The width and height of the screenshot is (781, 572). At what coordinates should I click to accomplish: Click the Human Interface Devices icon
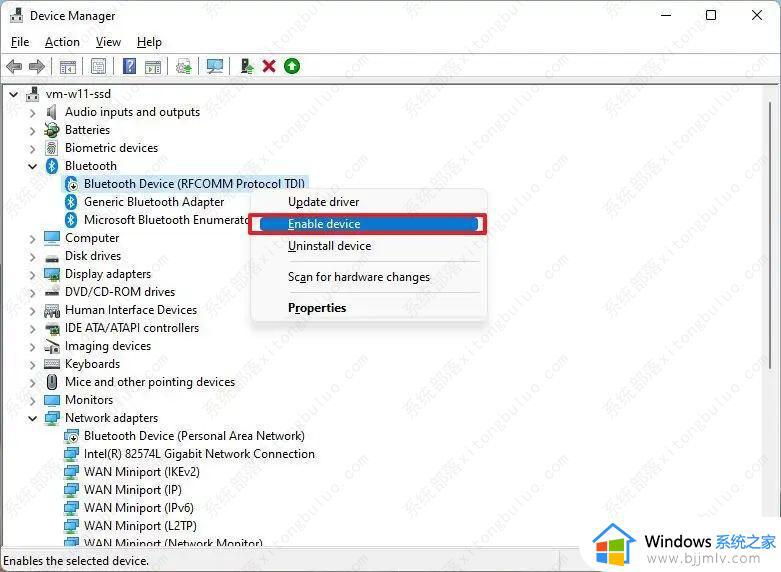[52, 310]
